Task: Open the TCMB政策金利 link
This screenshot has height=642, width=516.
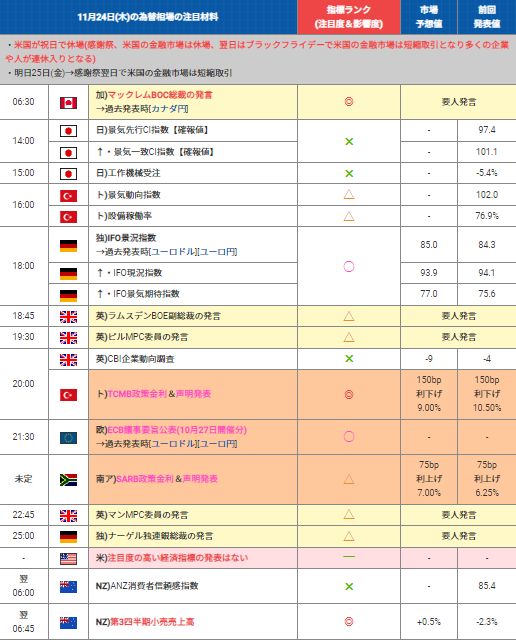Action: pyautogui.click(x=137, y=394)
